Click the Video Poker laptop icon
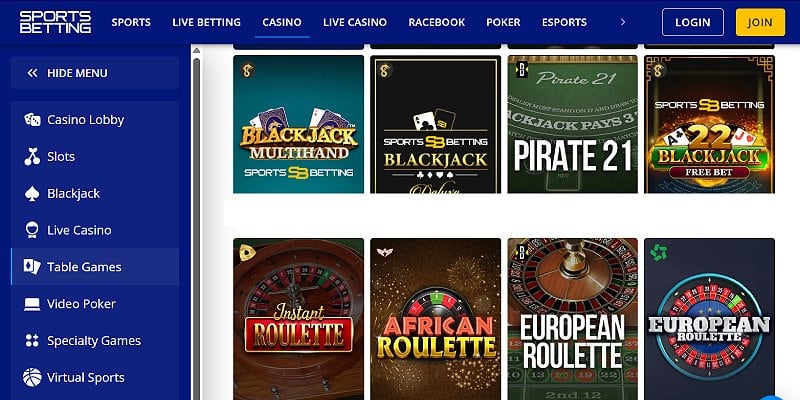Image resolution: width=800 pixels, height=400 pixels. tap(32, 304)
